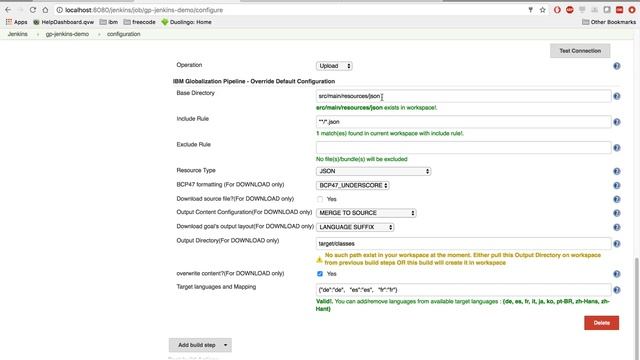Open Other Bookmarks folder

pyautogui.click(x=609, y=22)
